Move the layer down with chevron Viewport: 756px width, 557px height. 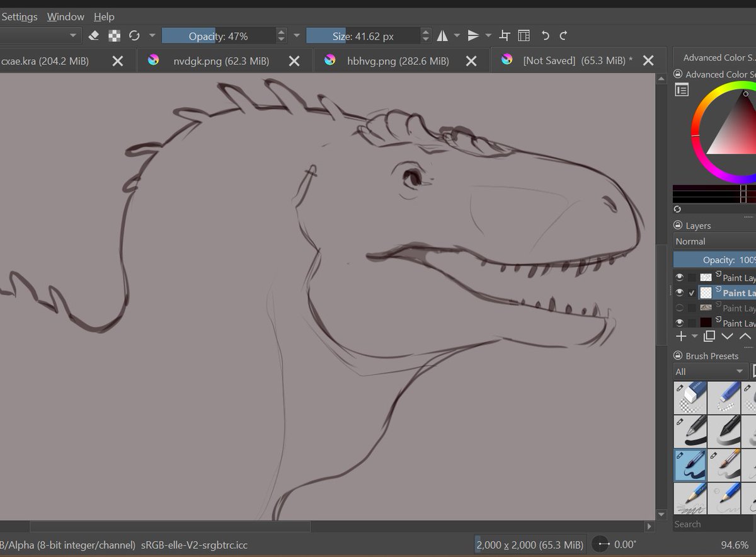click(727, 336)
